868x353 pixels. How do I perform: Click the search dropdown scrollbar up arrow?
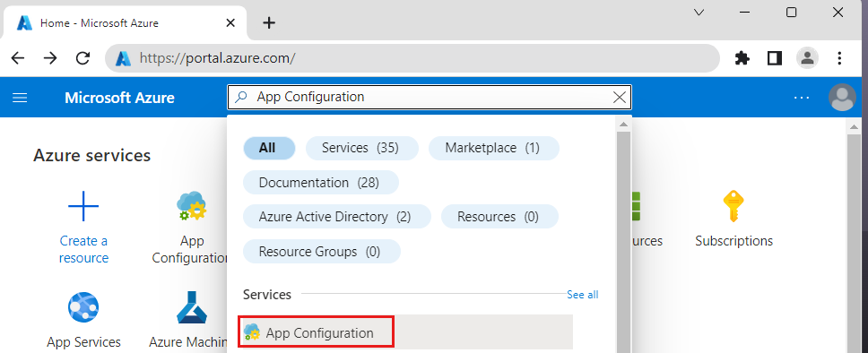click(624, 124)
